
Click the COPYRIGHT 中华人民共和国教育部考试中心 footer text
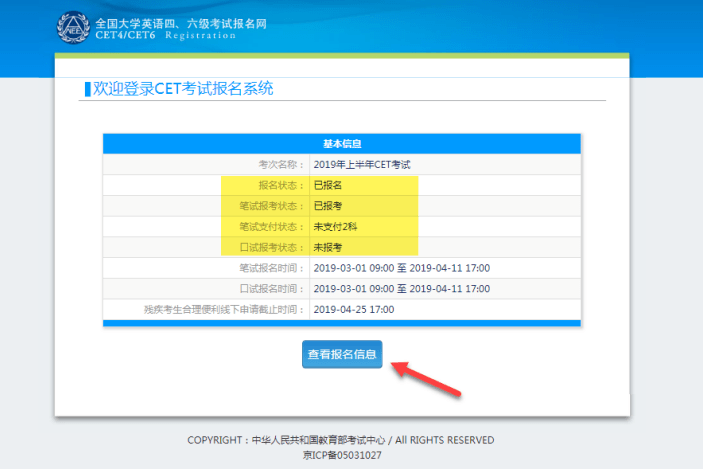click(341, 440)
